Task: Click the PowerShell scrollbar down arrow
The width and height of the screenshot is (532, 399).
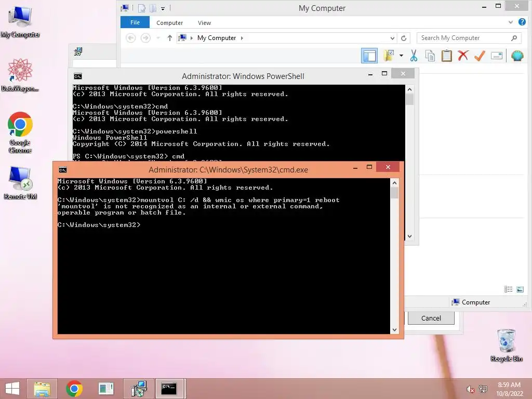Action: [x=409, y=236]
